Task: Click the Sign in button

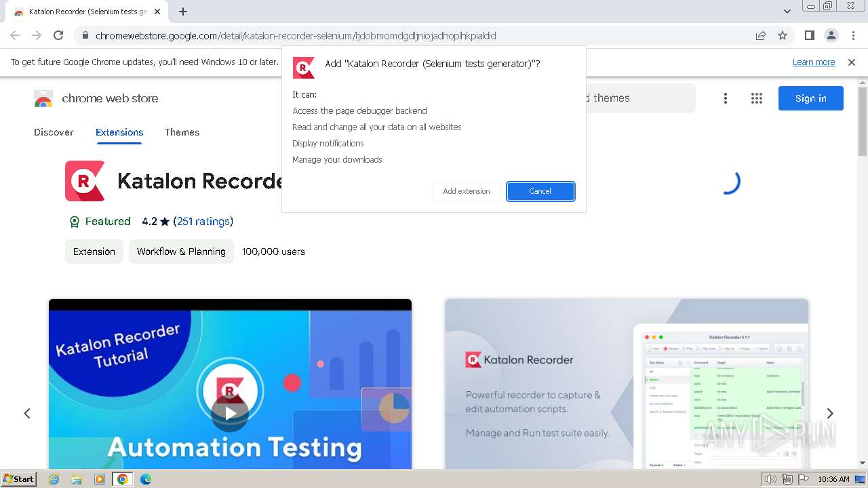Action: point(811,98)
